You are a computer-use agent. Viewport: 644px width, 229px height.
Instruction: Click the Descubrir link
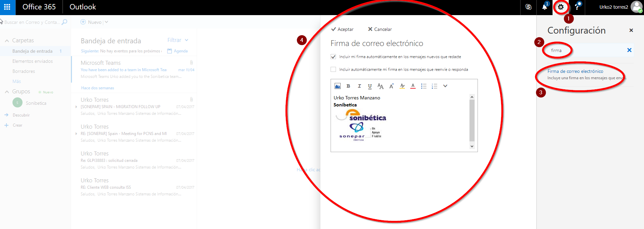[21, 115]
